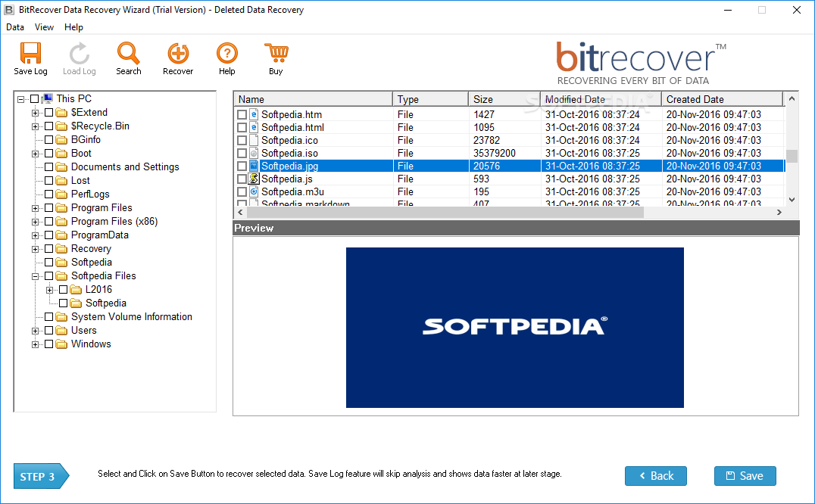Viewport: 815px width, 504px height.
Task: Collapse the This PC tree node
Action: coord(20,99)
